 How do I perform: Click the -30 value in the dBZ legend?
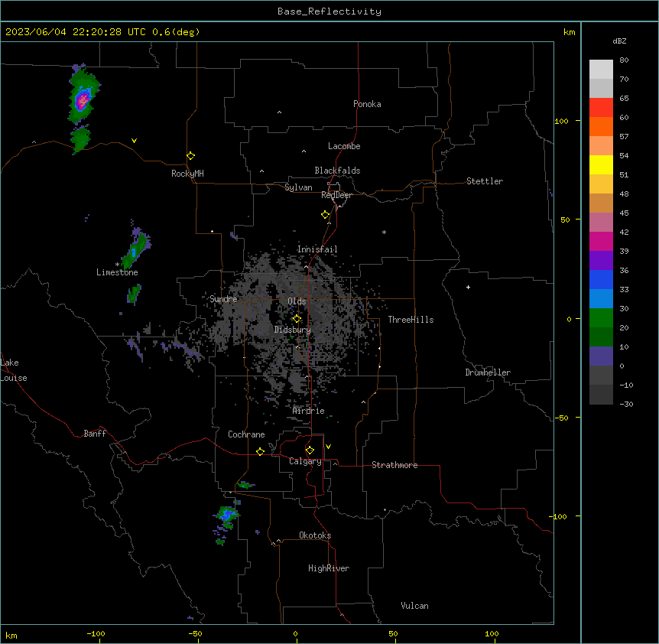[626, 405]
